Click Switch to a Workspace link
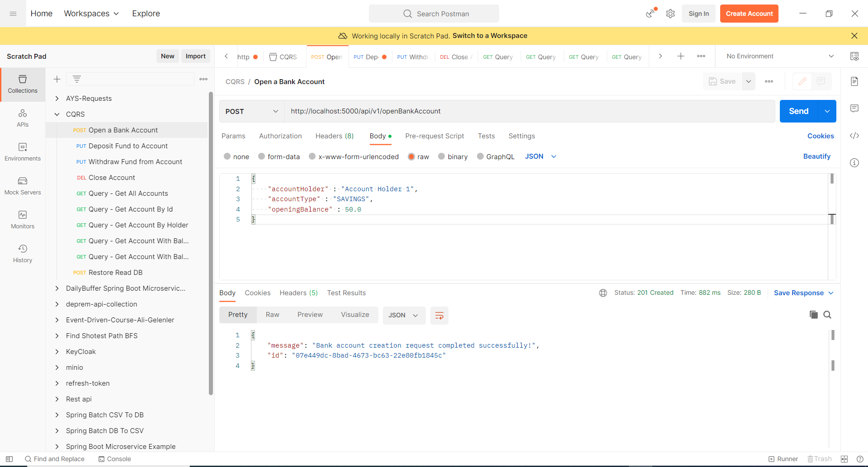Image resolution: width=868 pixels, height=467 pixels. pos(490,36)
